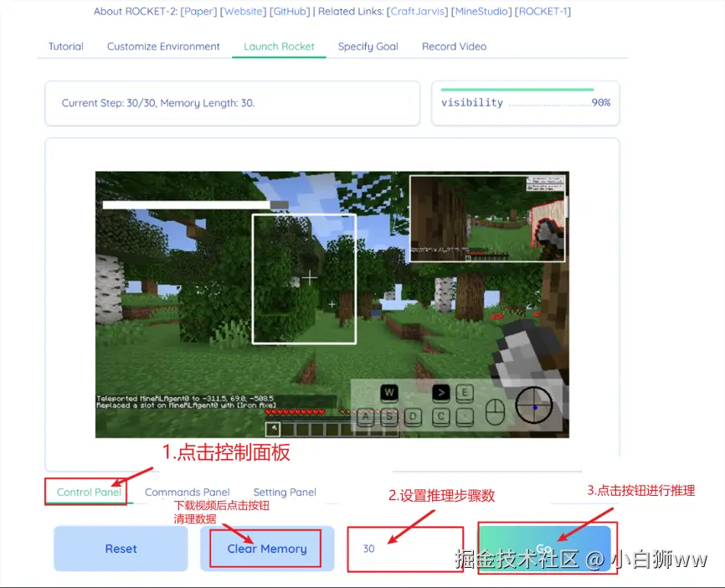
Task: Open the GitHub link
Action: coord(290,12)
